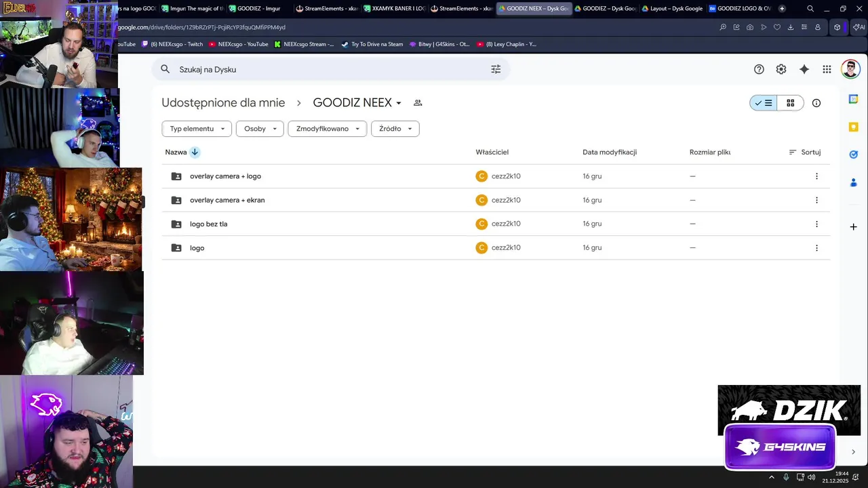Switch to GOODIEZ - Imgur tab

click(x=258, y=9)
